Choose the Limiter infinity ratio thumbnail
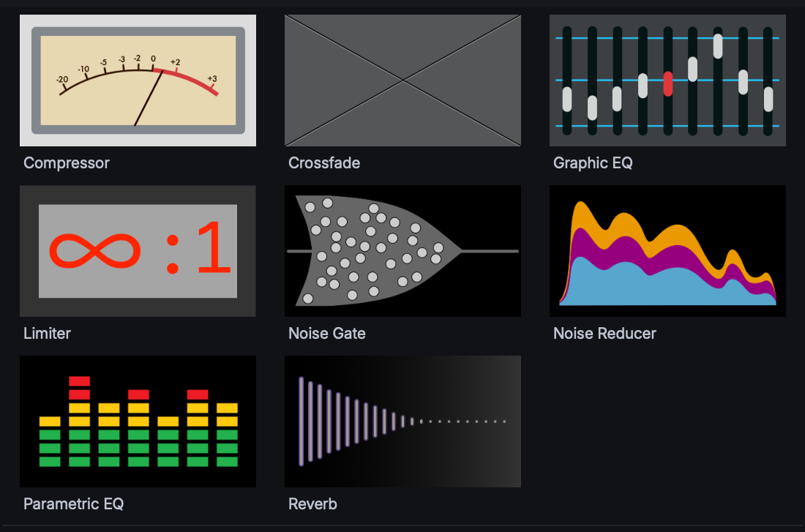The height and width of the screenshot is (532, 805). coord(138,251)
